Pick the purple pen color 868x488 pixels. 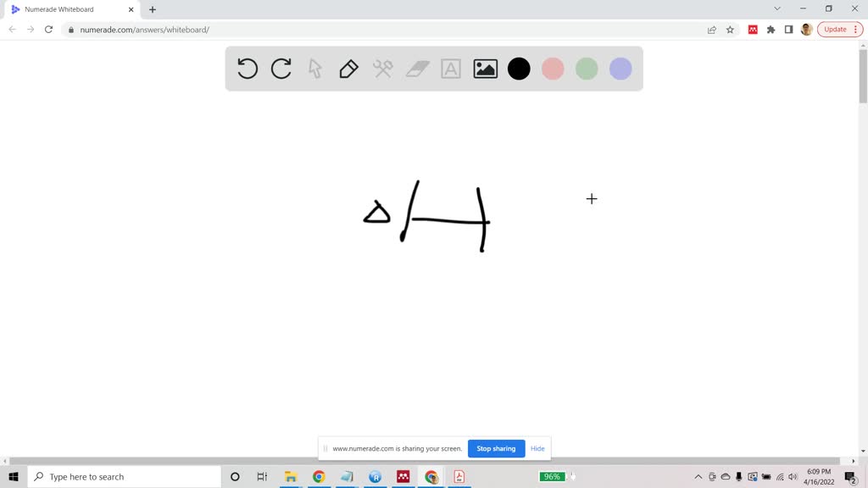click(x=620, y=69)
